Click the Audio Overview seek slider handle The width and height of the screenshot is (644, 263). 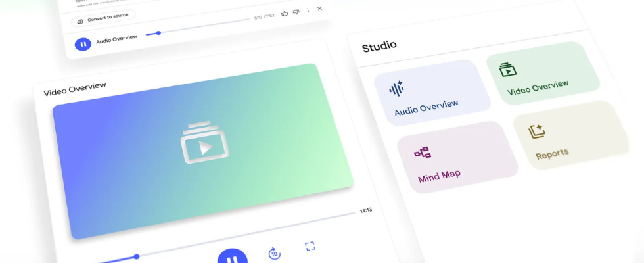coord(158,33)
